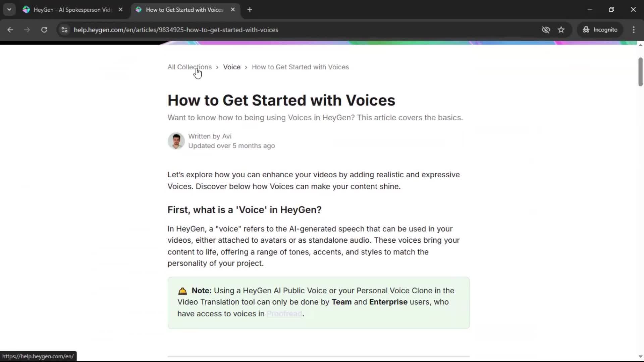
Task: Close the How to Get Started tab
Action: point(233,10)
